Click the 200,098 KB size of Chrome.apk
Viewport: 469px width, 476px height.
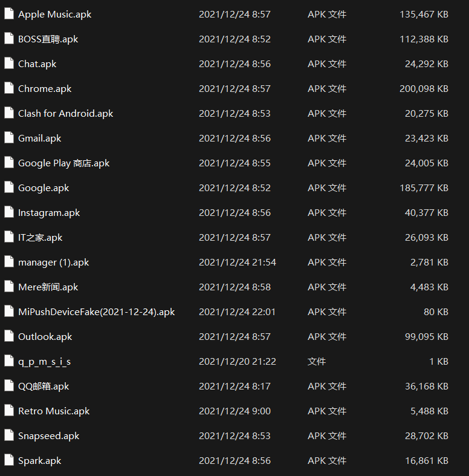click(x=424, y=89)
